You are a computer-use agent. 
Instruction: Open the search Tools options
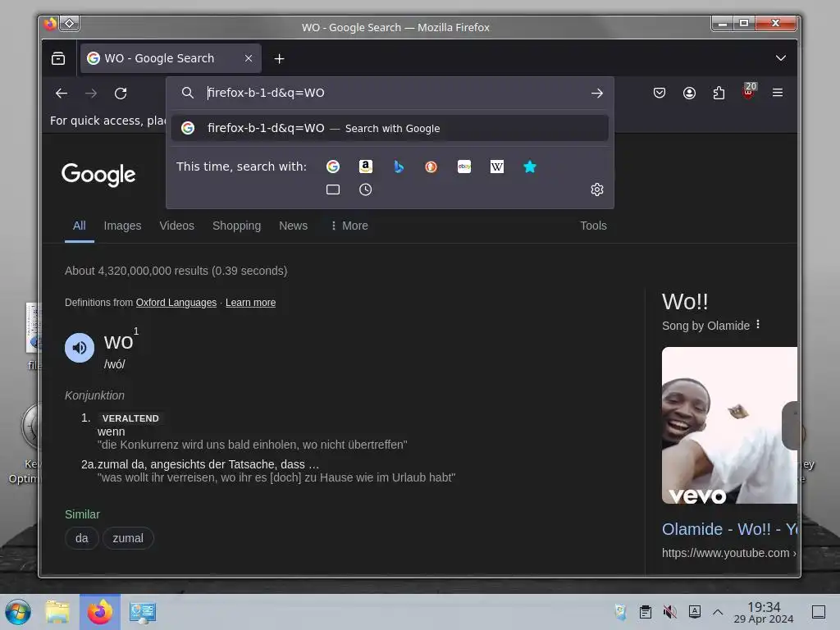[593, 226]
